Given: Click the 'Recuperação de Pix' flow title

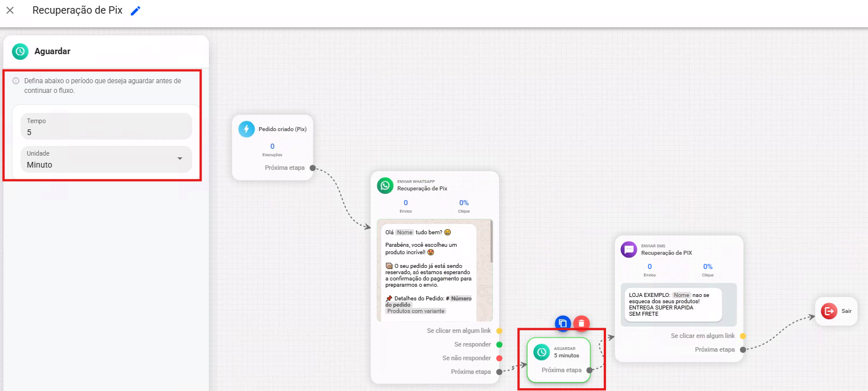Looking at the screenshot, I should [x=78, y=11].
